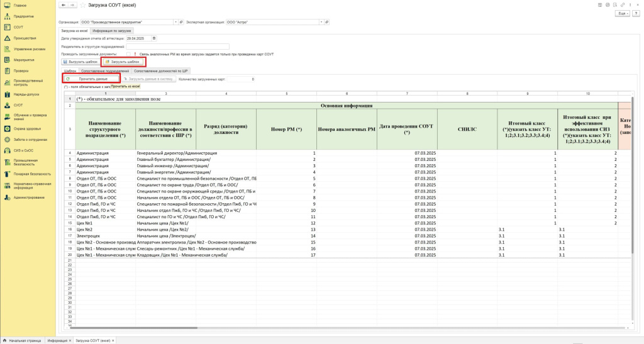Open Обучение и проверка знаний icon

pyautogui.click(x=7, y=117)
